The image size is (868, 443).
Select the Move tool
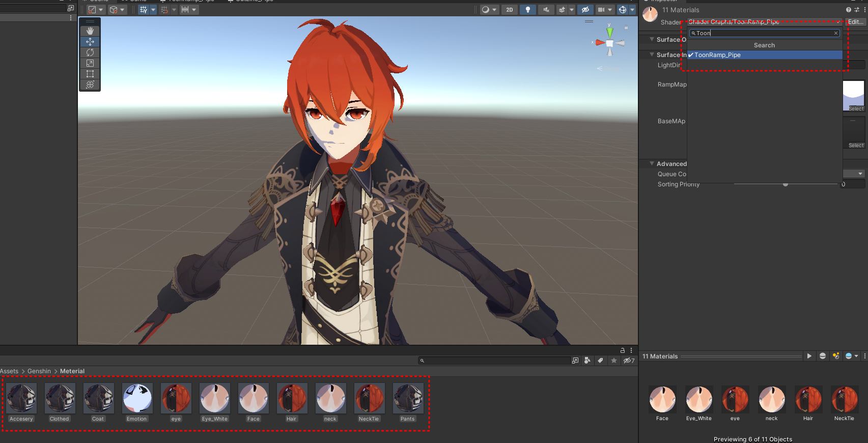point(90,42)
